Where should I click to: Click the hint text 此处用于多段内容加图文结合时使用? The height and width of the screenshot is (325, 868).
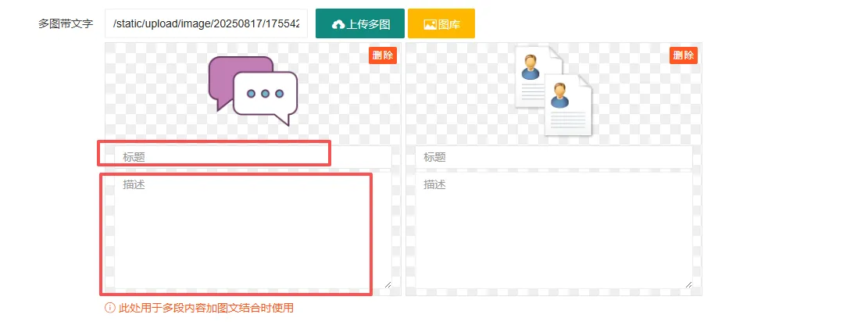(206, 308)
